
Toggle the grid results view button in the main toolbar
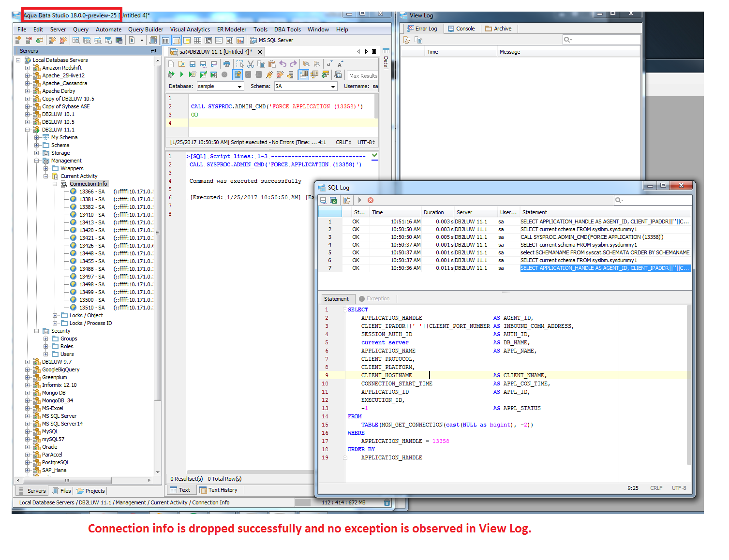pyautogui.click(x=166, y=40)
